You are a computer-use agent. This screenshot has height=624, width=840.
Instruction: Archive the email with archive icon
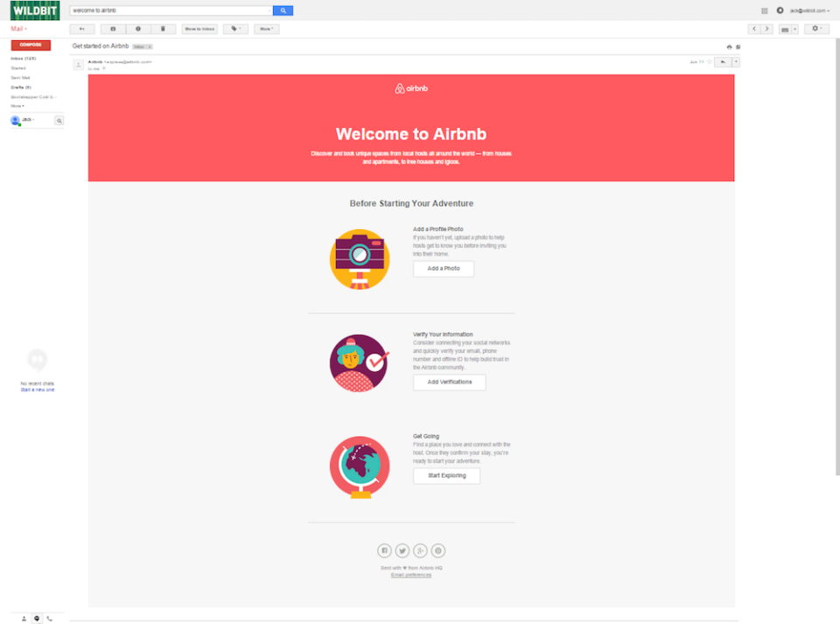[113, 29]
